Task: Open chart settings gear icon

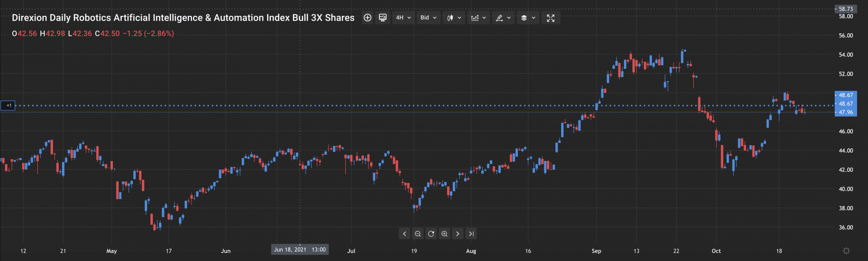Action: pyautogui.click(x=846, y=251)
